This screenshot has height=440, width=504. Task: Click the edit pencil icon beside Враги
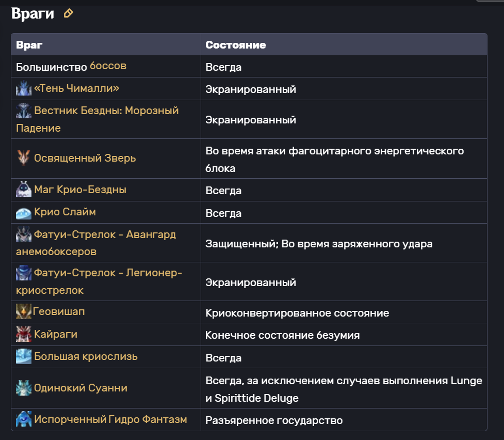[68, 13]
